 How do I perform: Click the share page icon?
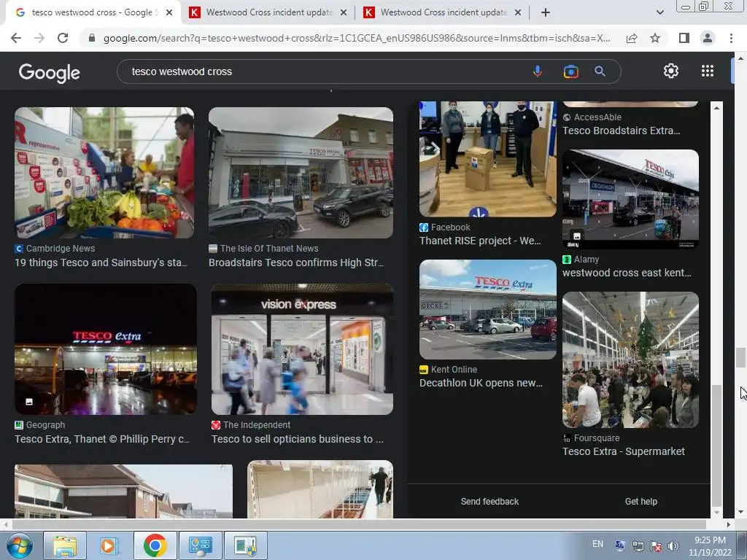(x=632, y=38)
